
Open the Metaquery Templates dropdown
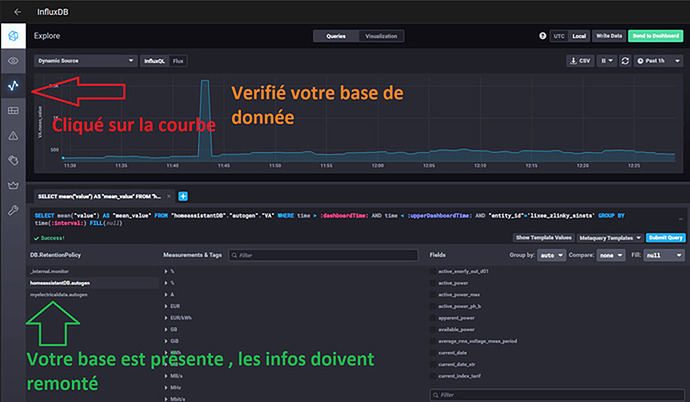coord(610,238)
